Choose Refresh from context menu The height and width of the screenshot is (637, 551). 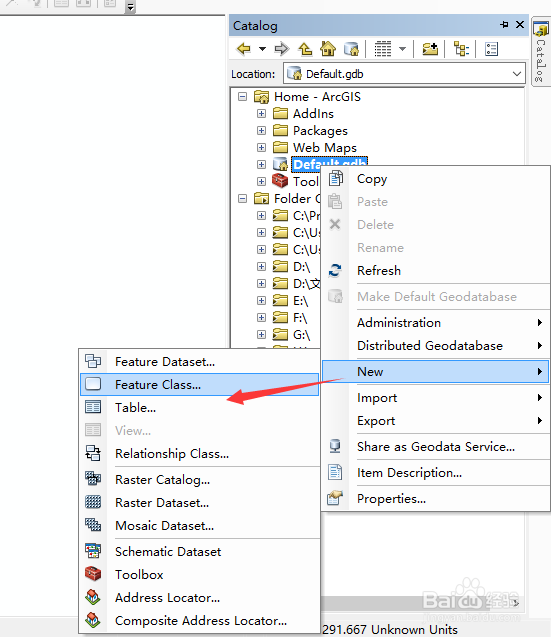[436, 271]
